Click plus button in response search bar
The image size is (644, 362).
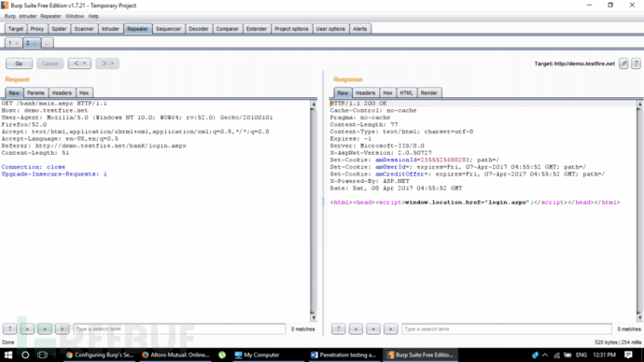point(373,328)
